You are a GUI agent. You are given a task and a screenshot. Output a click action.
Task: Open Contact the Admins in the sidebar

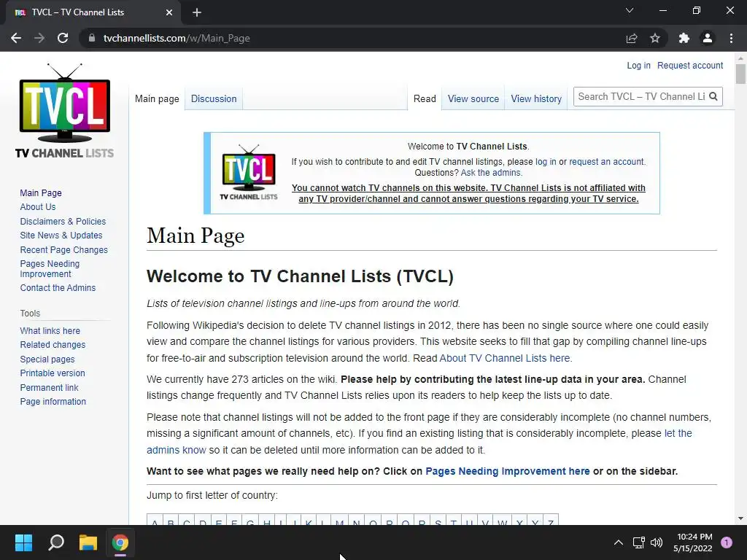58,287
